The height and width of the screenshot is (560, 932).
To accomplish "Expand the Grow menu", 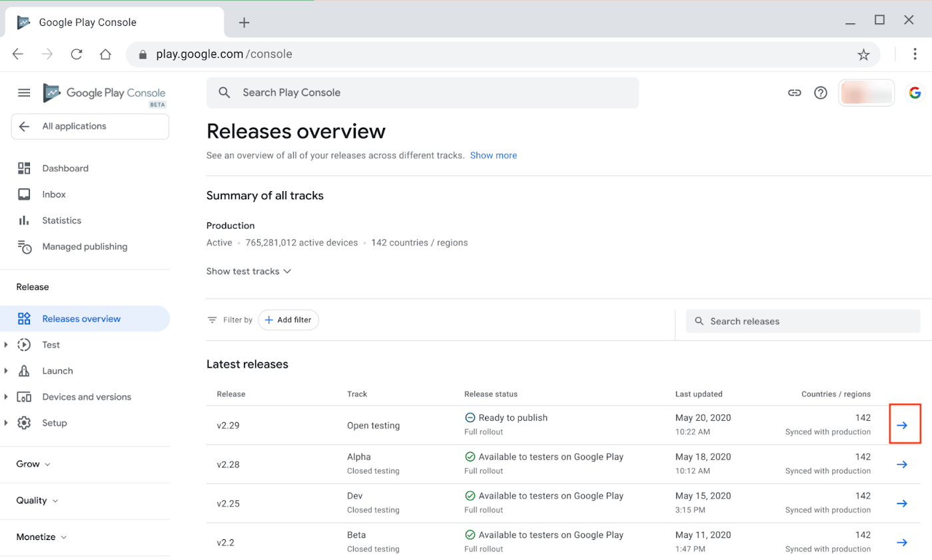I will coord(33,463).
